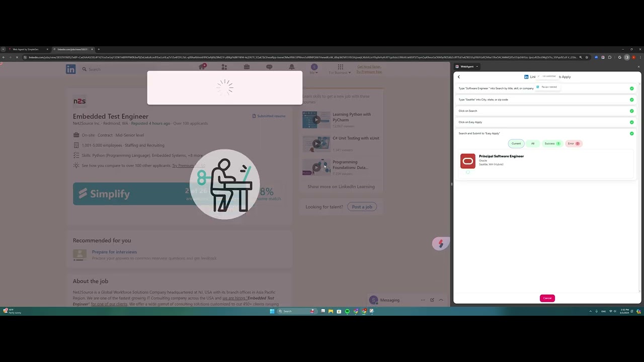The image size is (644, 362).
Task: Open the Windows Start menu
Action: click(x=272, y=311)
